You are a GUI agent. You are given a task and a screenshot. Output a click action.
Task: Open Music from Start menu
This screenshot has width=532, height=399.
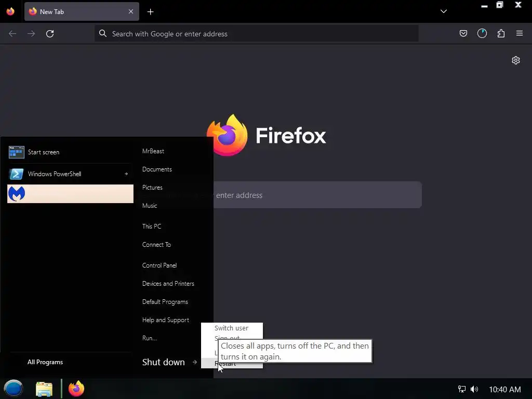[x=149, y=206]
